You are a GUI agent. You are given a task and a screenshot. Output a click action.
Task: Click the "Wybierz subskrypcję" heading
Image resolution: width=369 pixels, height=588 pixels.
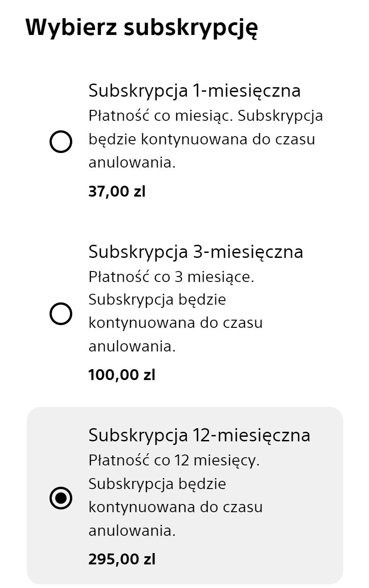pyautogui.click(x=141, y=27)
